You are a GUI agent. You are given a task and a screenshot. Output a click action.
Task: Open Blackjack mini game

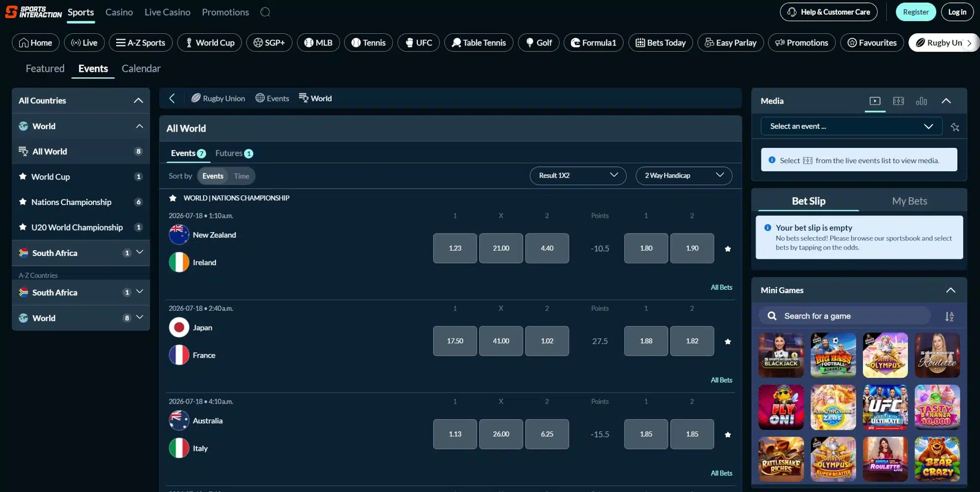coord(781,355)
